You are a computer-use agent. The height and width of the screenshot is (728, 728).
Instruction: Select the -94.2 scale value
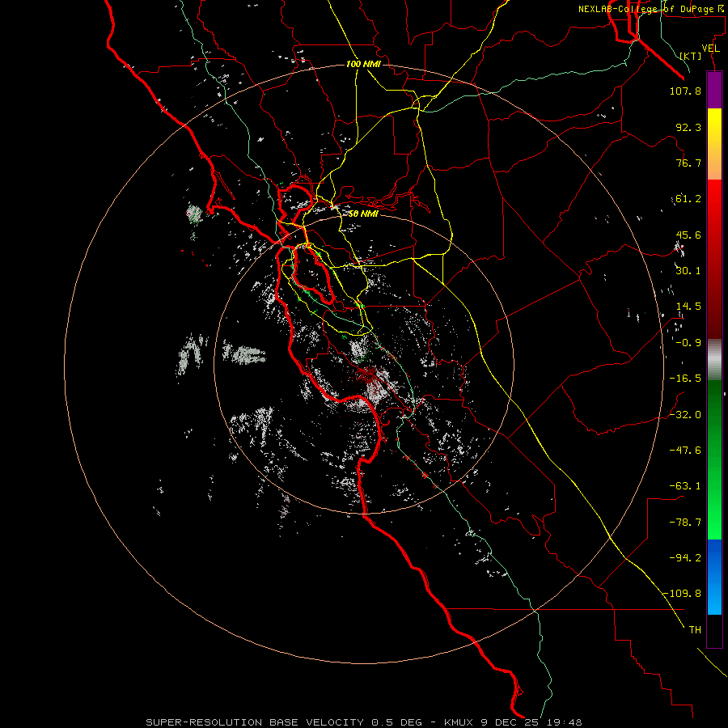tap(685, 558)
